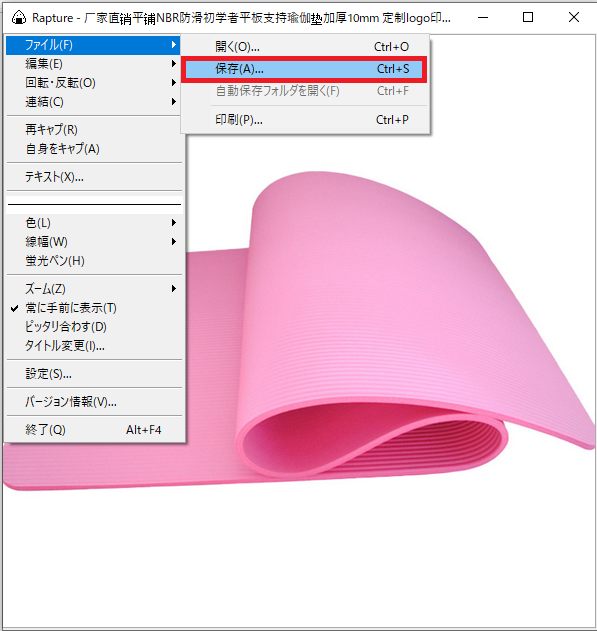Click 終了(Q) to quit Rapture
597x631 pixels.
click(94, 430)
